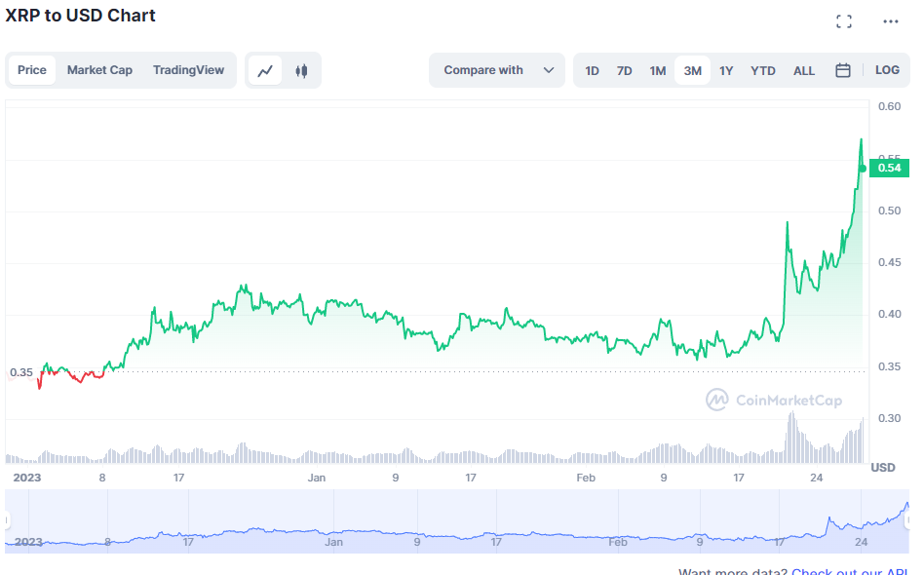Open the three-dots more options menu

pos(891,21)
